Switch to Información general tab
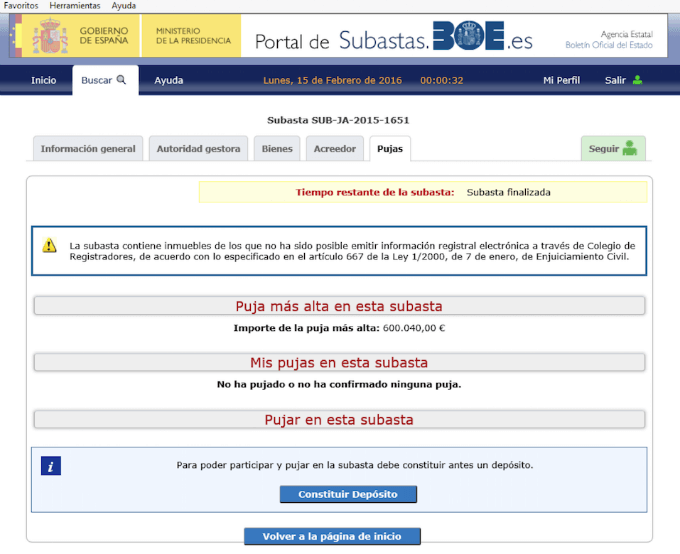Screen dimensions: 680x554 coord(88,149)
